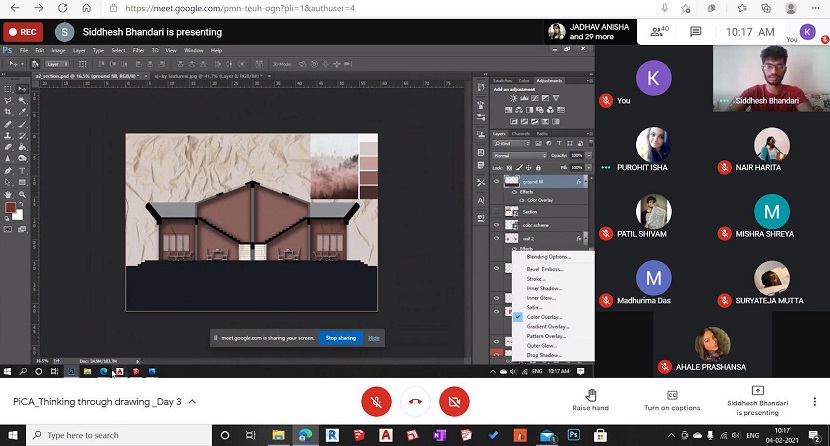Turn on captions

pyautogui.click(x=671, y=400)
